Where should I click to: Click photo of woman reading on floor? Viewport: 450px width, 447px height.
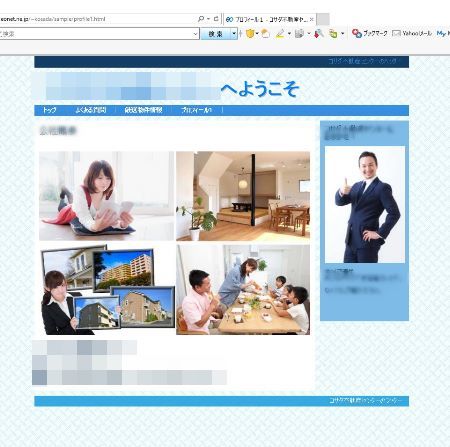pyautogui.click(x=107, y=196)
